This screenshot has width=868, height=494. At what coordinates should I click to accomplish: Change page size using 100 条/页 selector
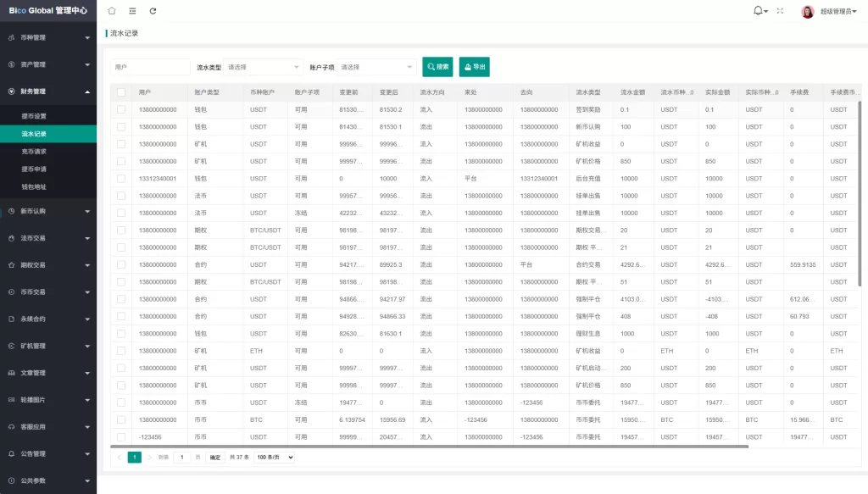273,458
